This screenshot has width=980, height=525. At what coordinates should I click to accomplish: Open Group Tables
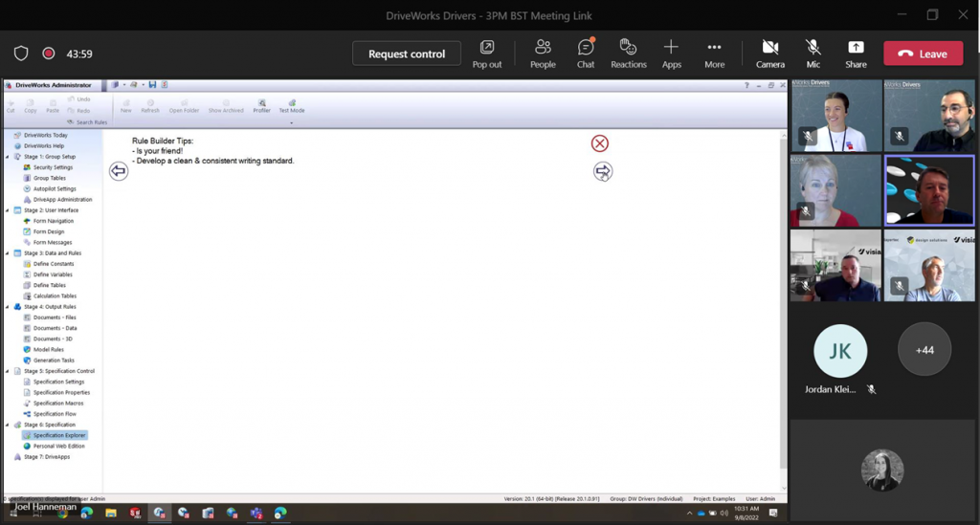[44, 178]
